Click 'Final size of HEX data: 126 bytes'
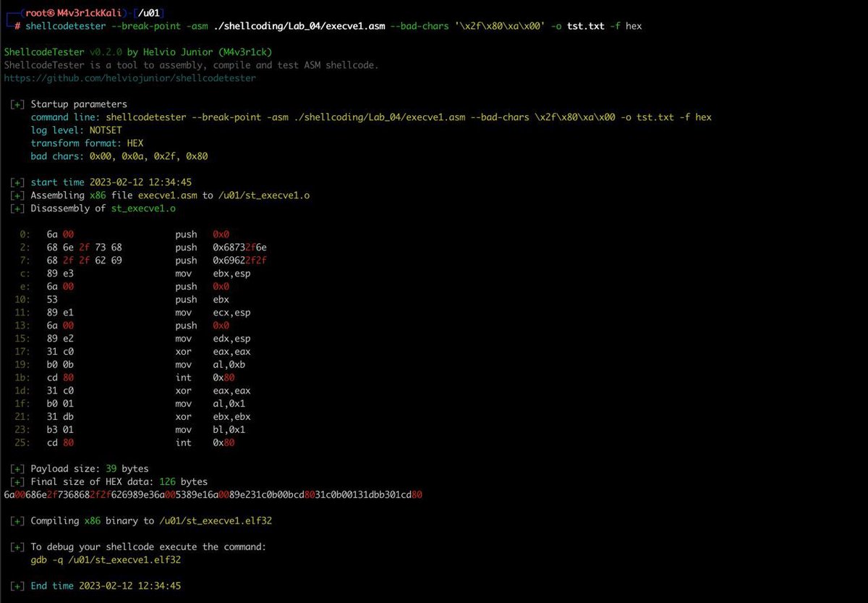Image resolution: width=868 pixels, height=603 pixels. [119, 481]
